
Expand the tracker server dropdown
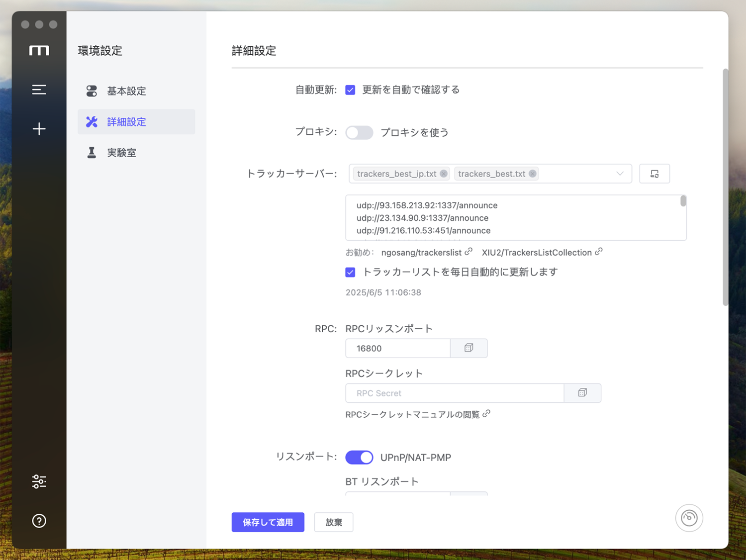(620, 174)
